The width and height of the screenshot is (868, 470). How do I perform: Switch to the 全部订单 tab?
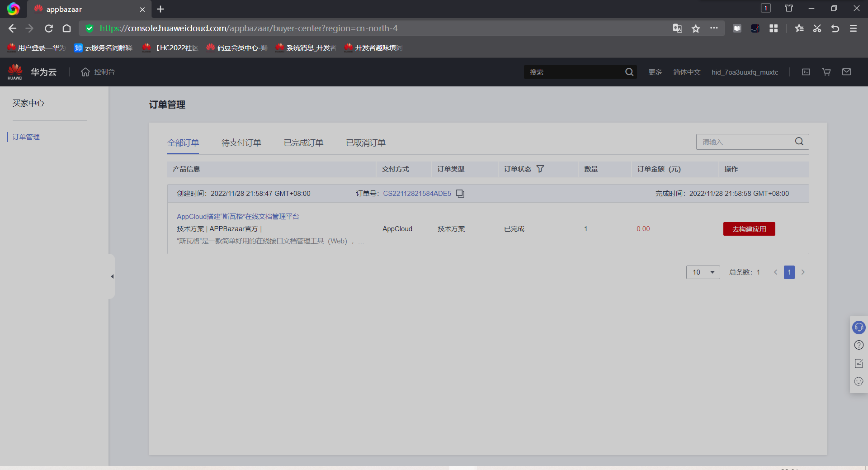(183, 143)
